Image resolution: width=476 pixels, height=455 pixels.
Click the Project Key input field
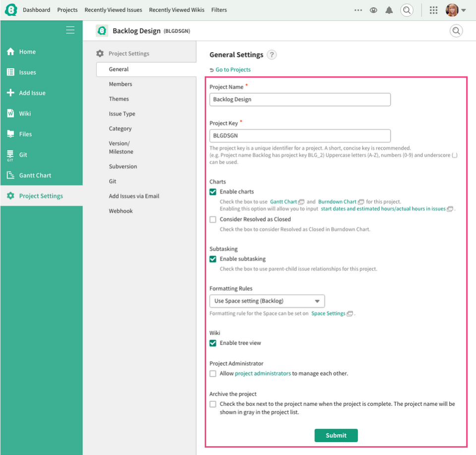click(x=300, y=136)
